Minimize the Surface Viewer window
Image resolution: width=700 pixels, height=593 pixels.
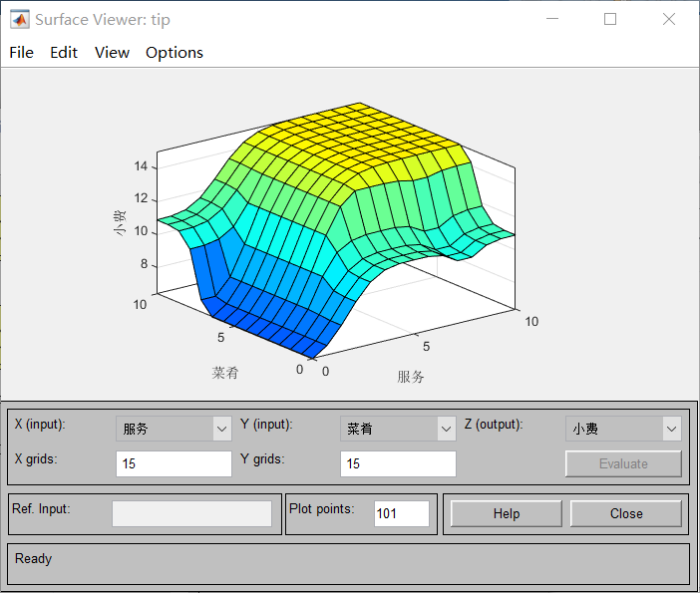(x=552, y=19)
